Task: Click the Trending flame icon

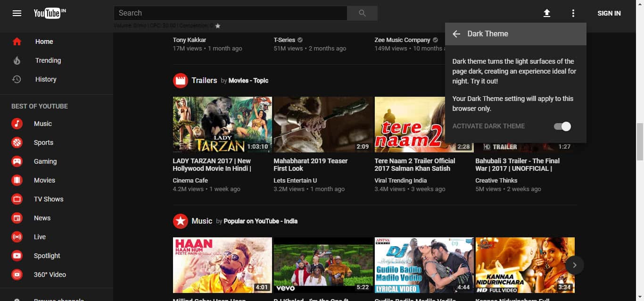Action: click(17, 60)
